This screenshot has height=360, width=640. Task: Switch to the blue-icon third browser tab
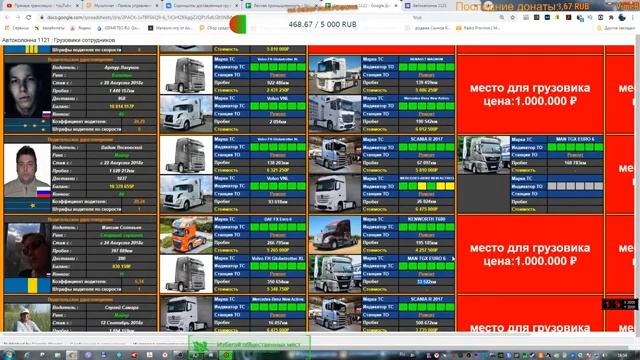[202, 6]
